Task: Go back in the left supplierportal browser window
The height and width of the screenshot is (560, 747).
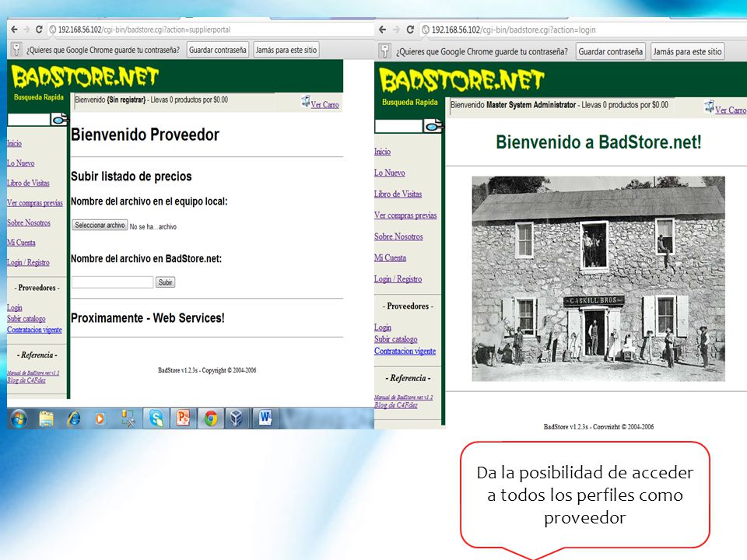Action: point(14,30)
